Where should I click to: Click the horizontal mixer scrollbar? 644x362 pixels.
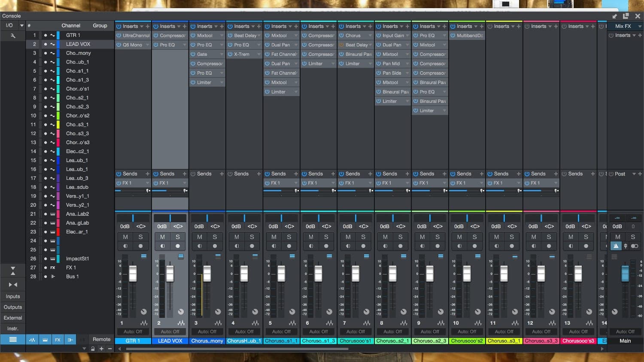click(x=237, y=349)
